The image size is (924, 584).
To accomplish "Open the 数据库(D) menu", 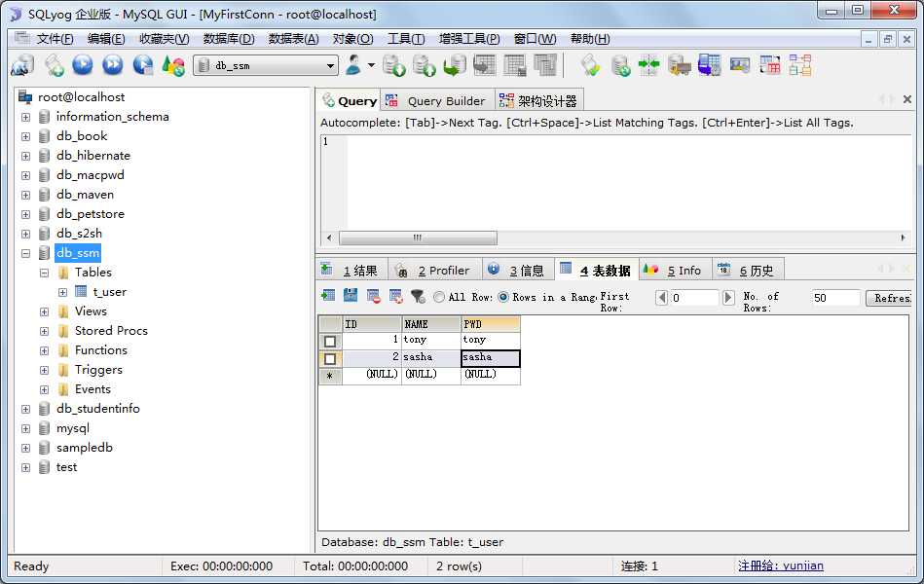I will [229, 39].
